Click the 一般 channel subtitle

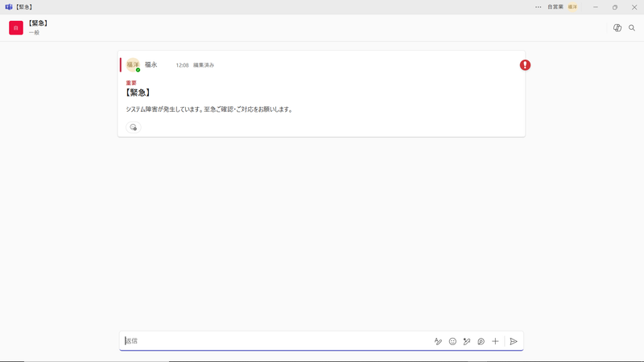click(34, 32)
